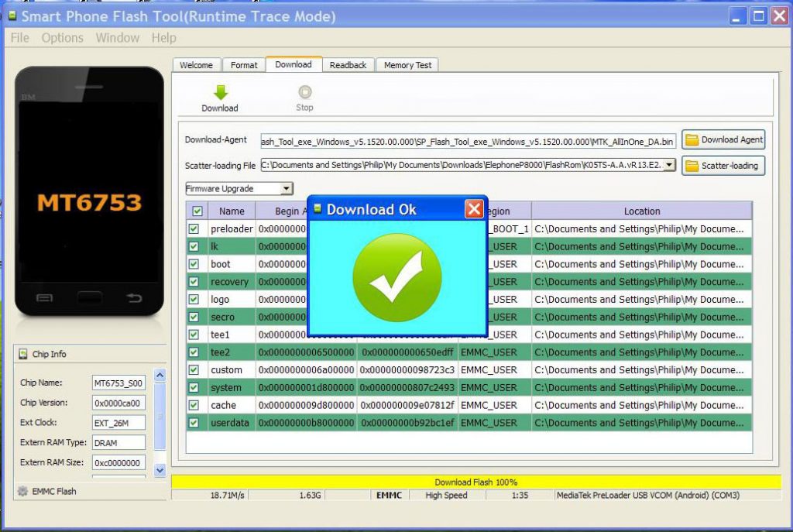The width and height of the screenshot is (793, 532).
Task: Click the MediaTek PreLoader USB VCOM status
Action: click(x=648, y=495)
